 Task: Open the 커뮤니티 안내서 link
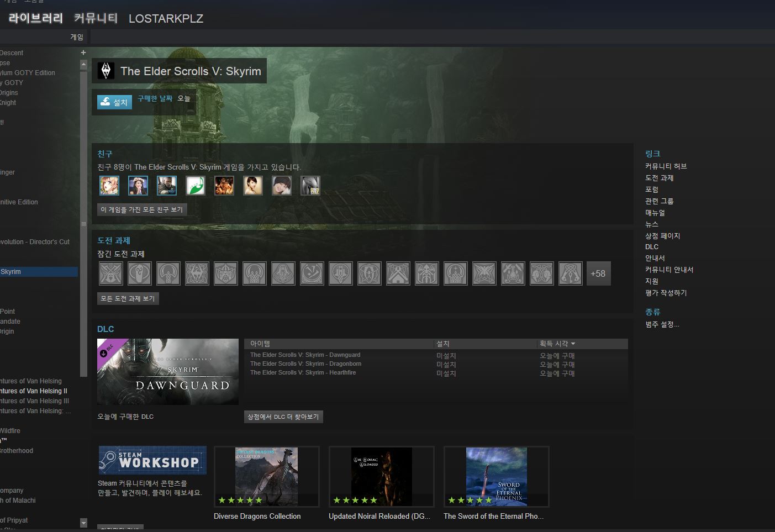point(669,270)
